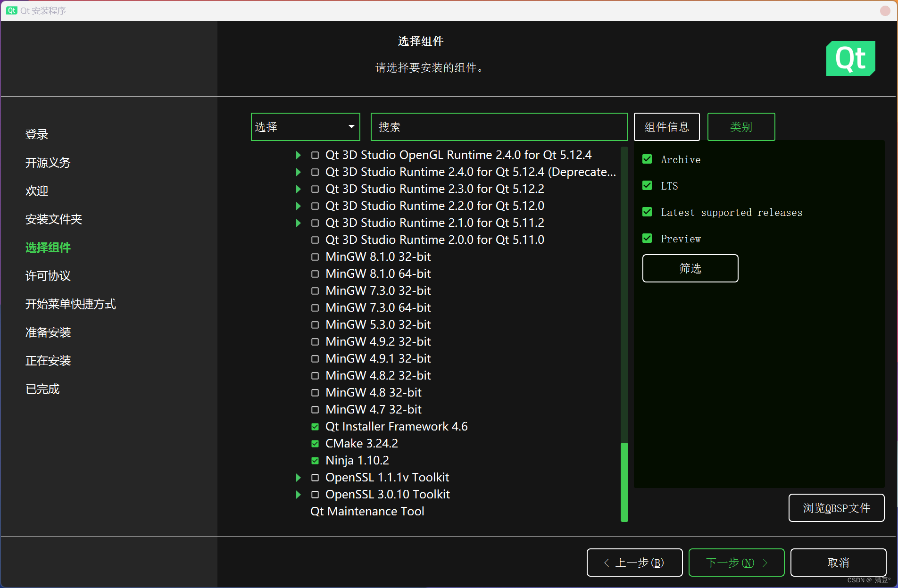Check Qt 3D Studio Runtime 2.0.0 checkbox
Viewport: 898px width, 588px height.
point(315,240)
